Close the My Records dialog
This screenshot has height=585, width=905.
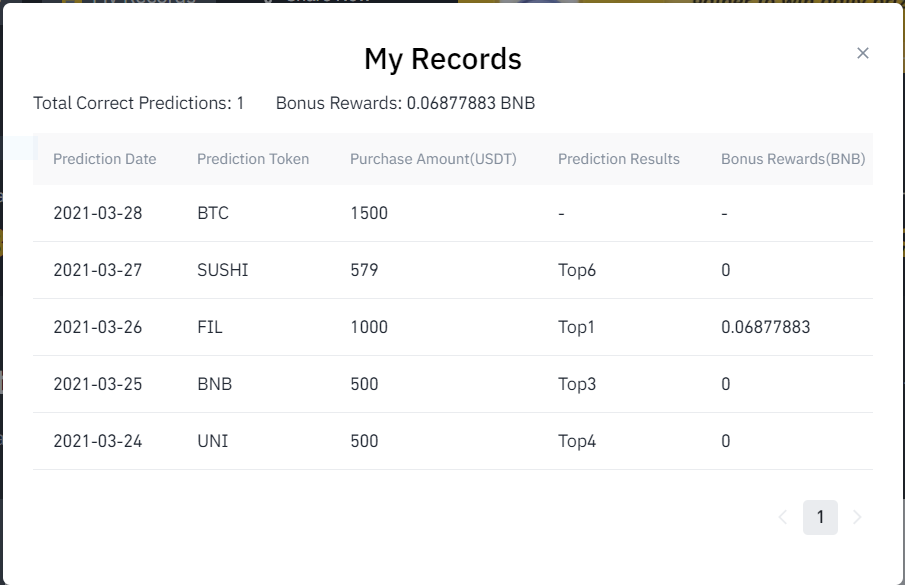[x=863, y=53]
